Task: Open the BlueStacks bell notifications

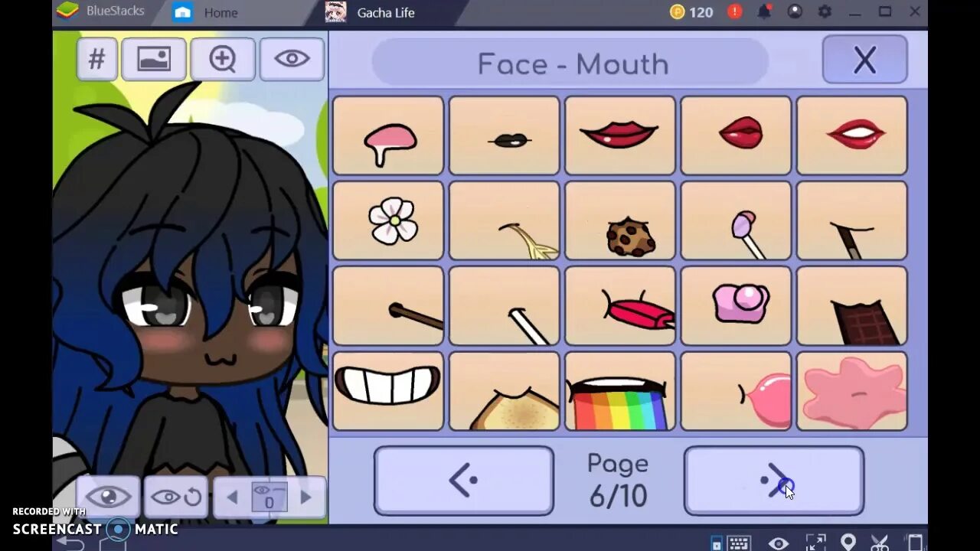Action: coord(764,12)
